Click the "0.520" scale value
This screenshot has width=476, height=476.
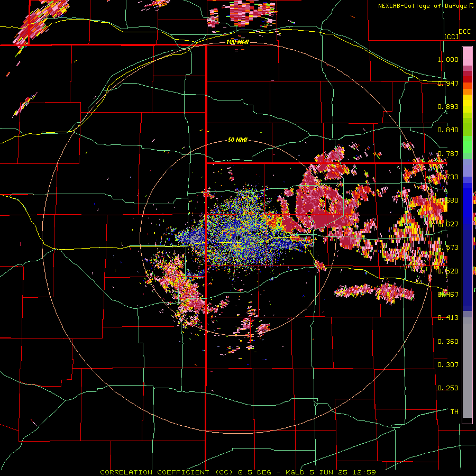click(x=448, y=271)
